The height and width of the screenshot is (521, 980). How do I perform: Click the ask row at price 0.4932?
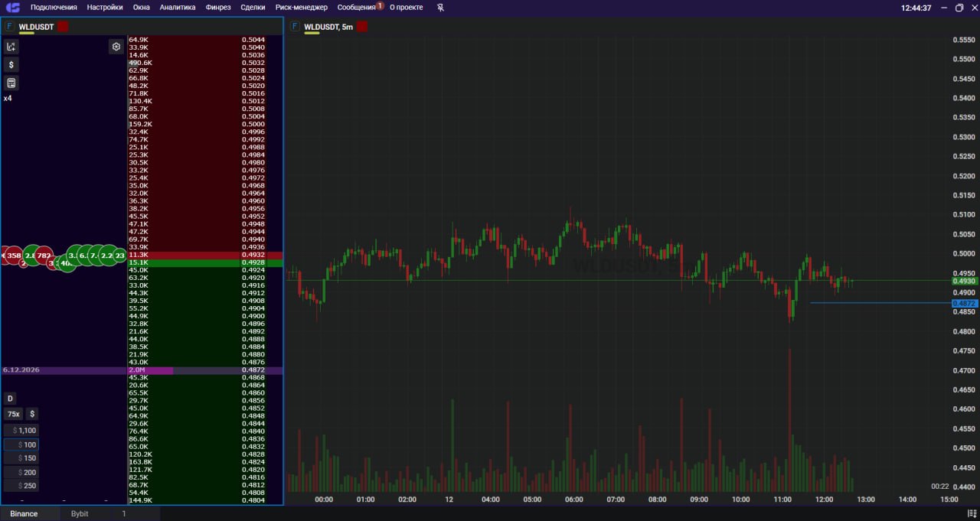pyautogui.click(x=205, y=255)
